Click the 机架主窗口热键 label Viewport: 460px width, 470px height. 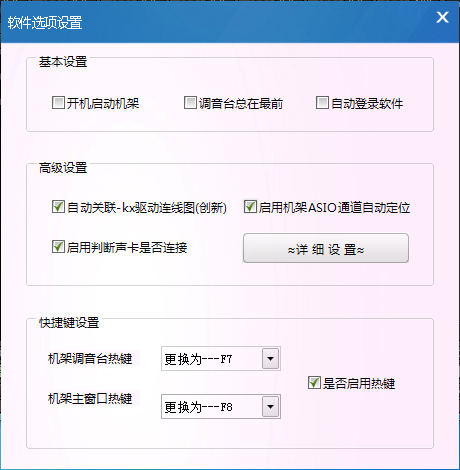(90, 398)
